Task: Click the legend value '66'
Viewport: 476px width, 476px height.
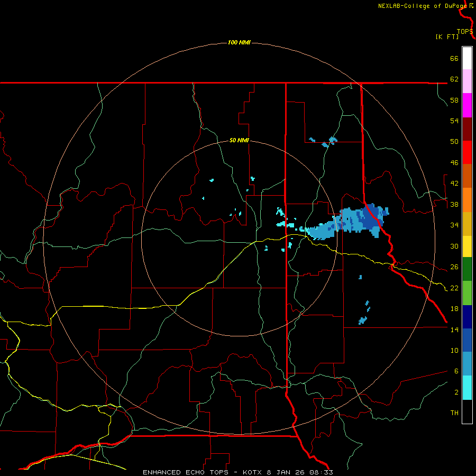Action: pos(454,58)
